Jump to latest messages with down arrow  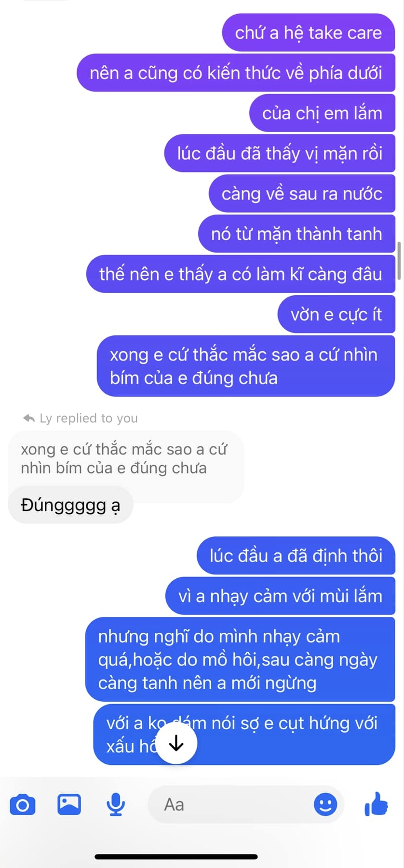177,744
